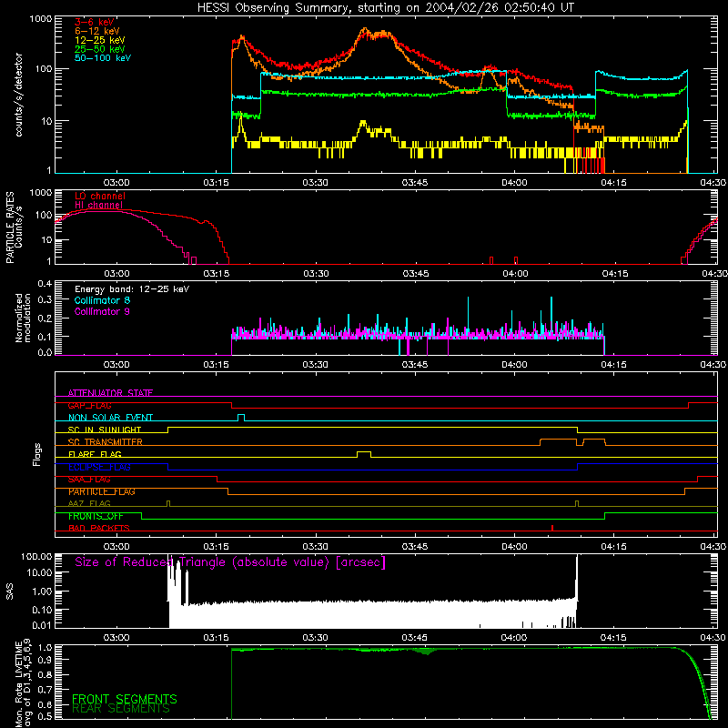The height and width of the screenshot is (728, 728).
Task: Click the SAS axis title
Action: (x=10, y=591)
